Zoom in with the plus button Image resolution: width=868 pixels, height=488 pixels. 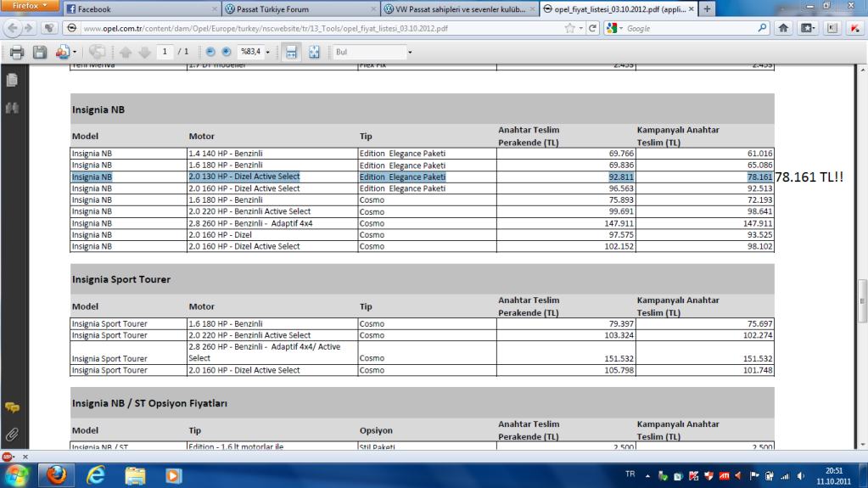227,52
